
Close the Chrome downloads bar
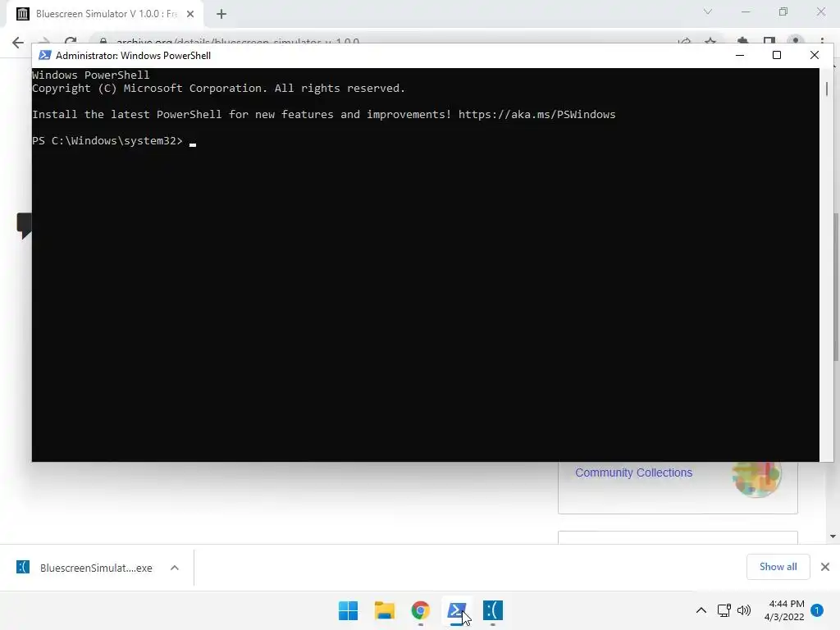point(825,567)
